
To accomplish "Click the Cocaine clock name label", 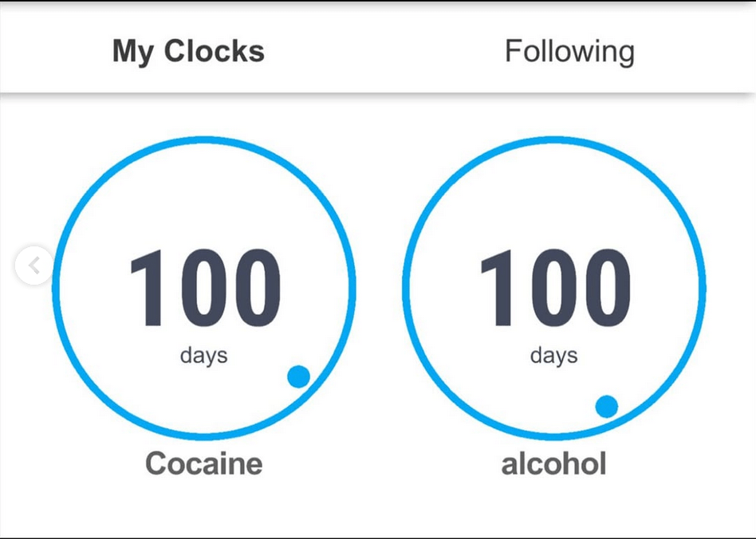I will 204,463.
